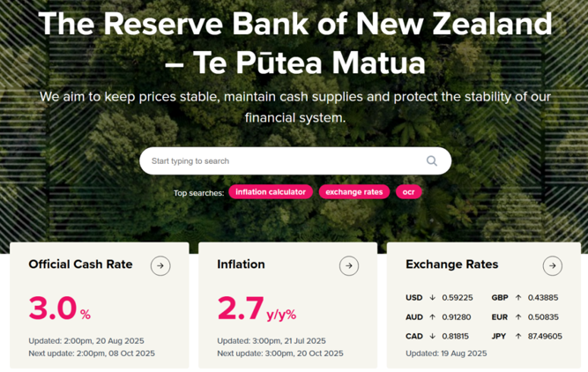The width and height of the screenshot is (588, 372).
Task: Click the USD down arrow indicator
Action: tap(432, 297)
